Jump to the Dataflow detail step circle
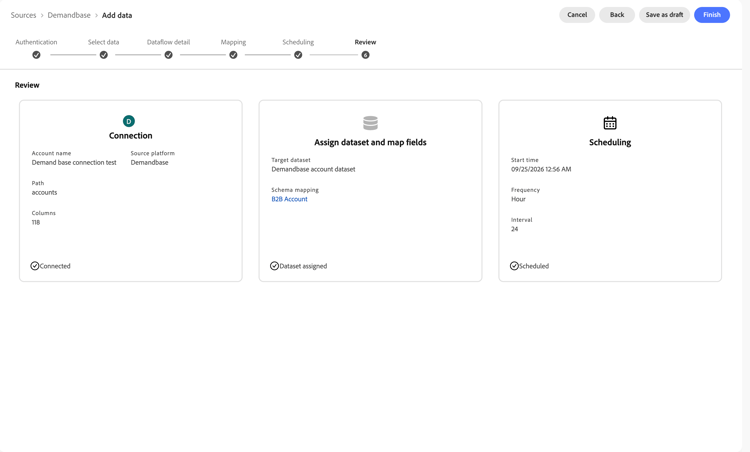750x452 pixels. click(168, 55)
